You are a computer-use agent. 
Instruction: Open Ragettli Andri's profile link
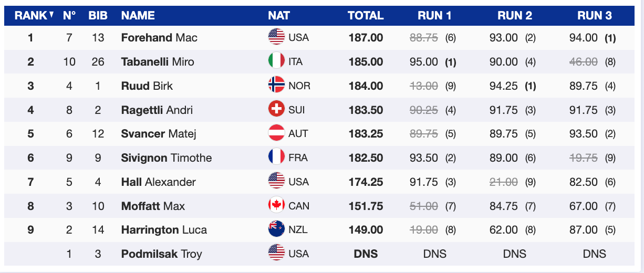157,110
